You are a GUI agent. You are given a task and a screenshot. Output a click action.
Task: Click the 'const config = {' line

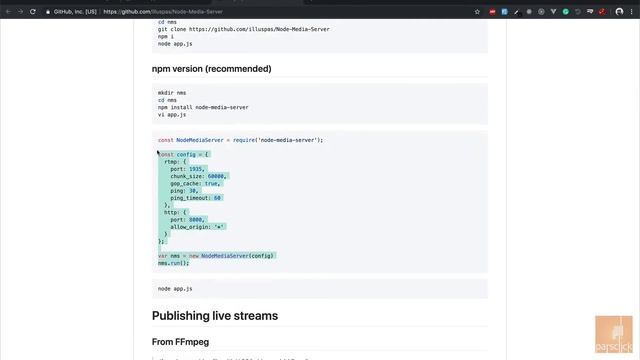[x=183, y=154]
